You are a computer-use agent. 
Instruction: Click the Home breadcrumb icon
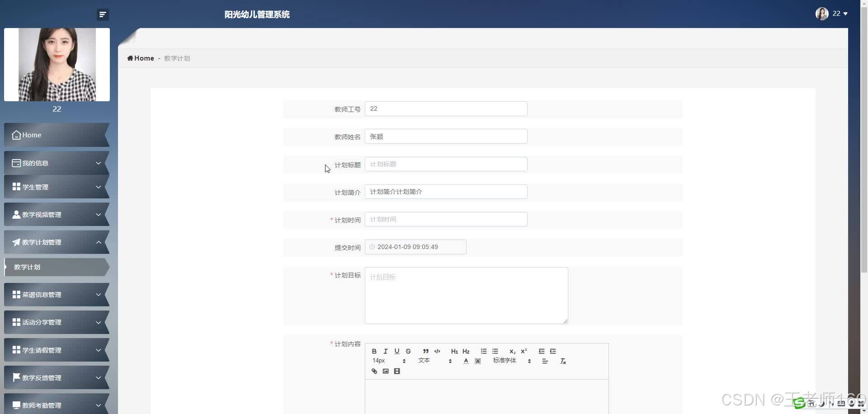click(x=130, y=58)
